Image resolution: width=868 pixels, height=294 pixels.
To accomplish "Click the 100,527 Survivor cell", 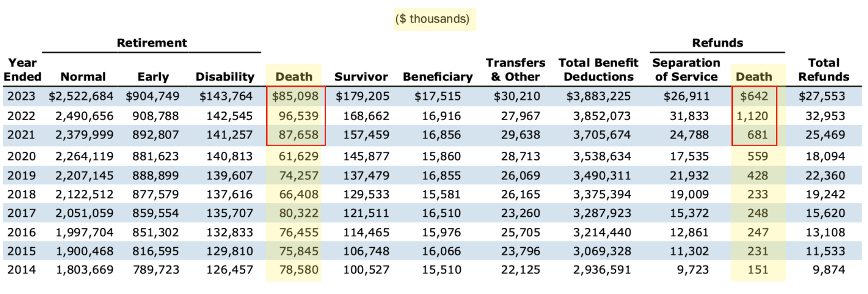I will [x=366, y=270].
